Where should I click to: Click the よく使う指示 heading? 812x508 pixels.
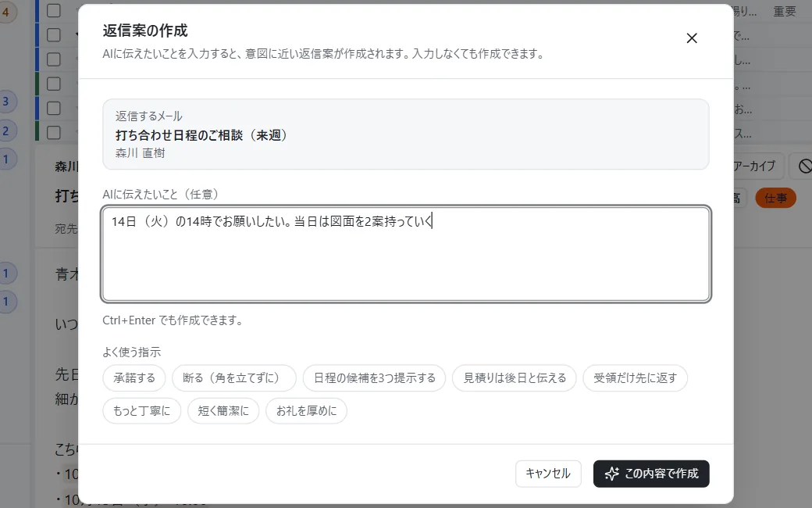[x=131, y=352]
